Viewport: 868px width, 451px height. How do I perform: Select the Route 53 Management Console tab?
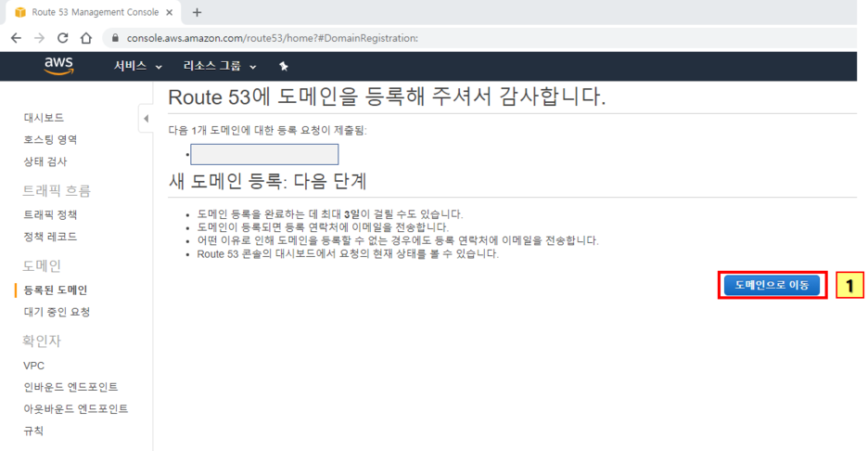pos(94,12)
